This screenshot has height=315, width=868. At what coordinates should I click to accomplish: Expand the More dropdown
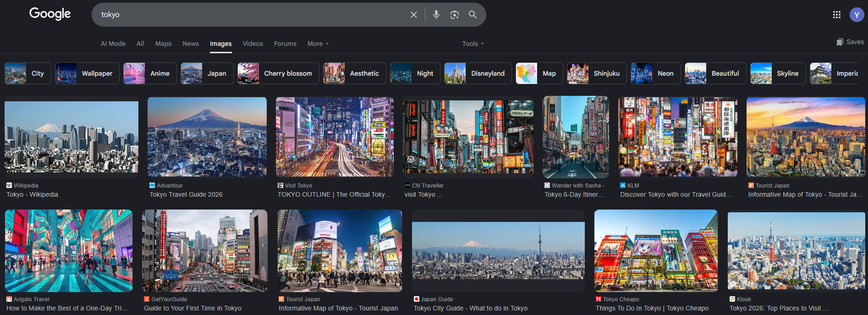[x=318, y=44]
